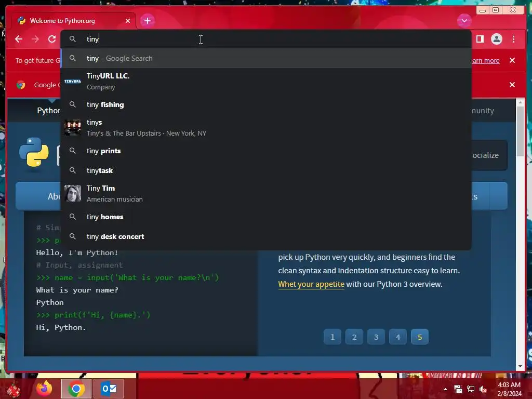Image resolution: width=532 pixels, height=399 pixels.
Task: Click the muted volume tray icon
Action: 483,389
